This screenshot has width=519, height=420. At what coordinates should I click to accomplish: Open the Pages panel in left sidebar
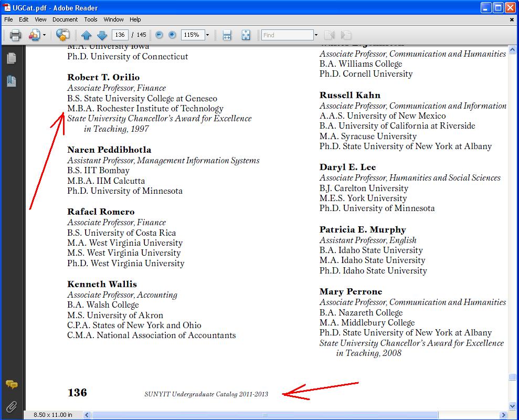(11, 58)
